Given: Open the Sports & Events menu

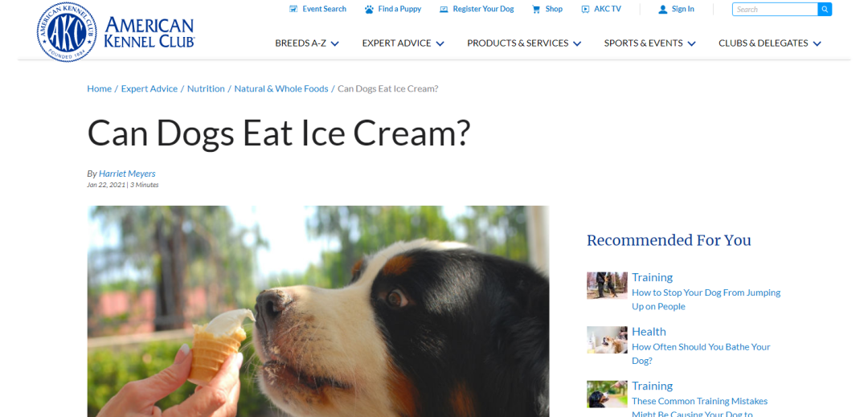Looking at the screenshot, I should (650, 43).
